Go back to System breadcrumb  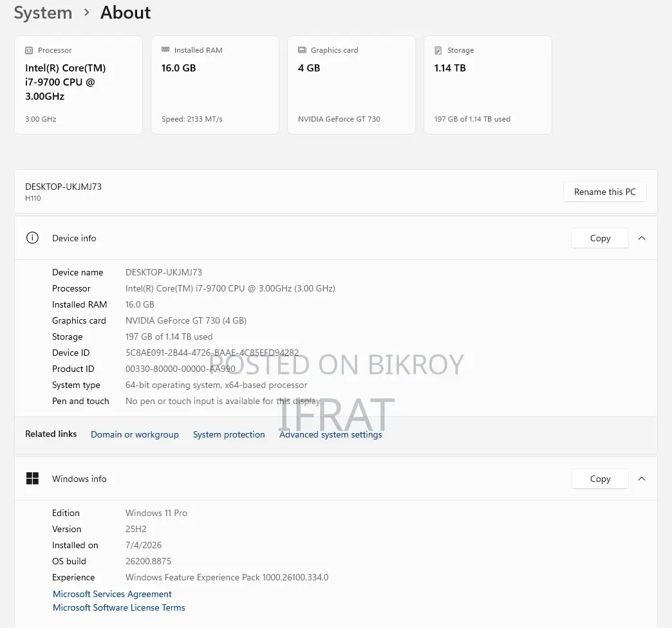43,13
